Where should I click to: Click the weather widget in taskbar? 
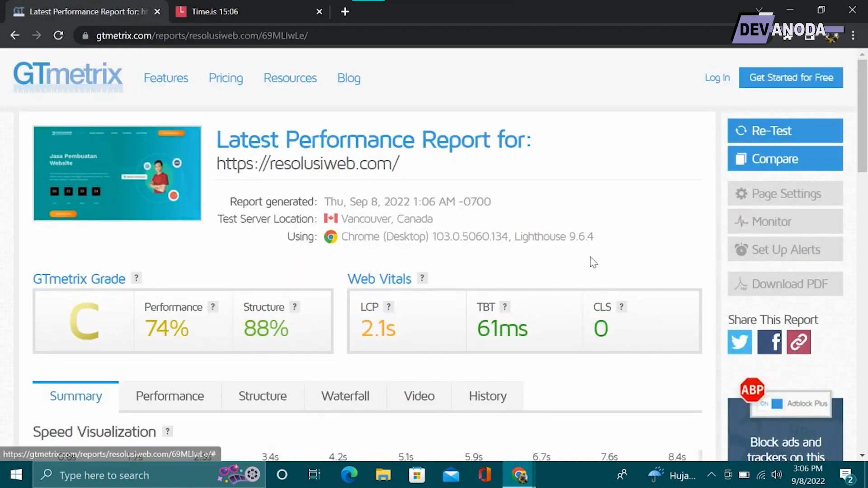pos(672,475)
